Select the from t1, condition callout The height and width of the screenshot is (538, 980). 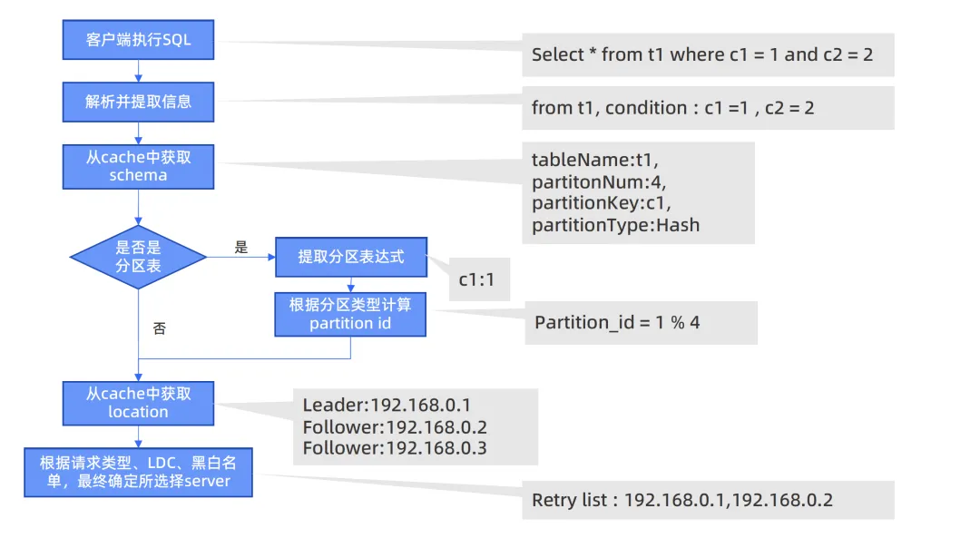click(707, 108)
